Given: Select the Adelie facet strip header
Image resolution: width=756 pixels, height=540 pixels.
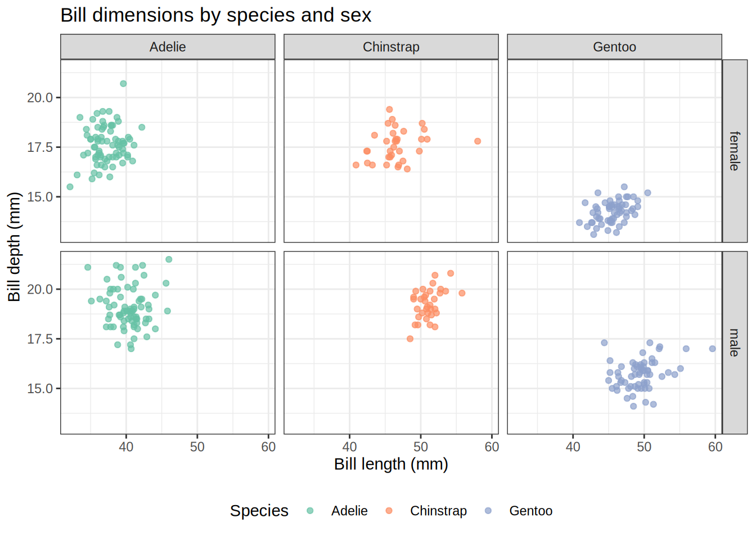Looking at the screenshot, I should point(168,47).
